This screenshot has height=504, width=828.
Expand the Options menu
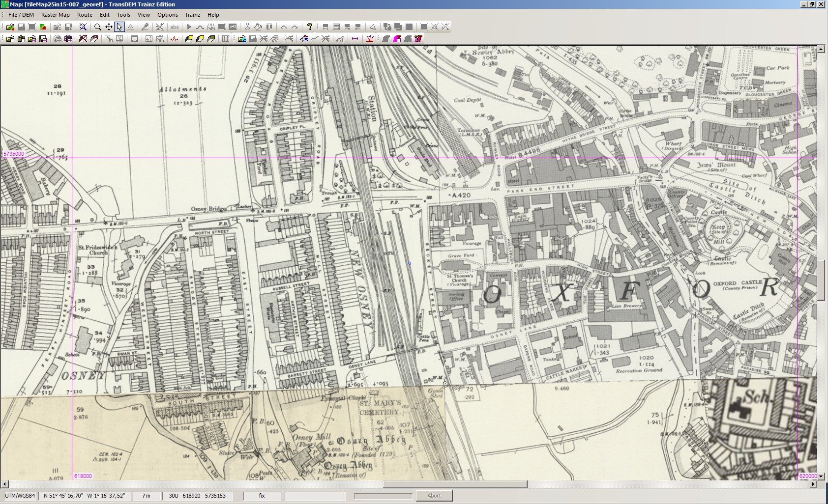tap(167, 15)
